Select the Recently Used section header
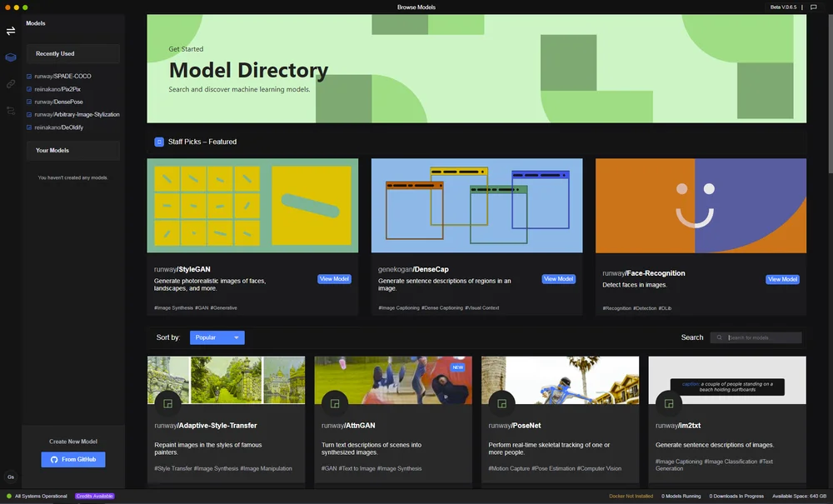Image resolution: width=833 pixels, height=504 pixels. pos(73,53)
